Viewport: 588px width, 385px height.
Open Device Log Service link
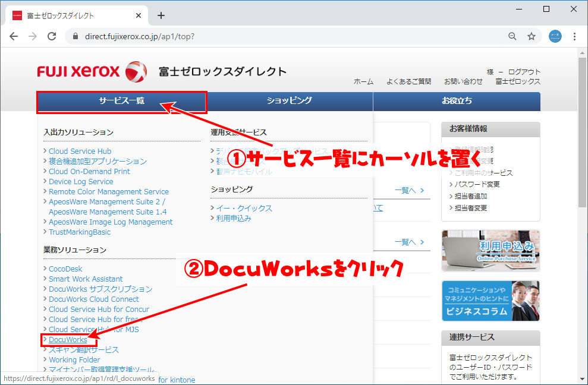click(81, 181)
